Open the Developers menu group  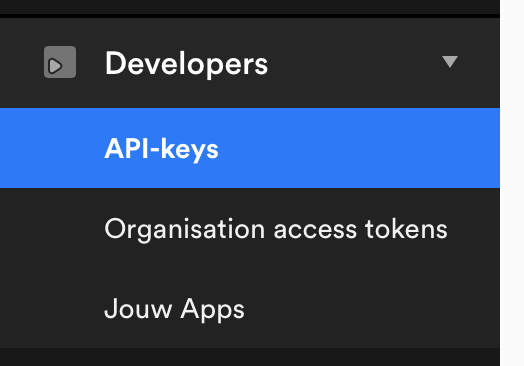pos(250,63)
